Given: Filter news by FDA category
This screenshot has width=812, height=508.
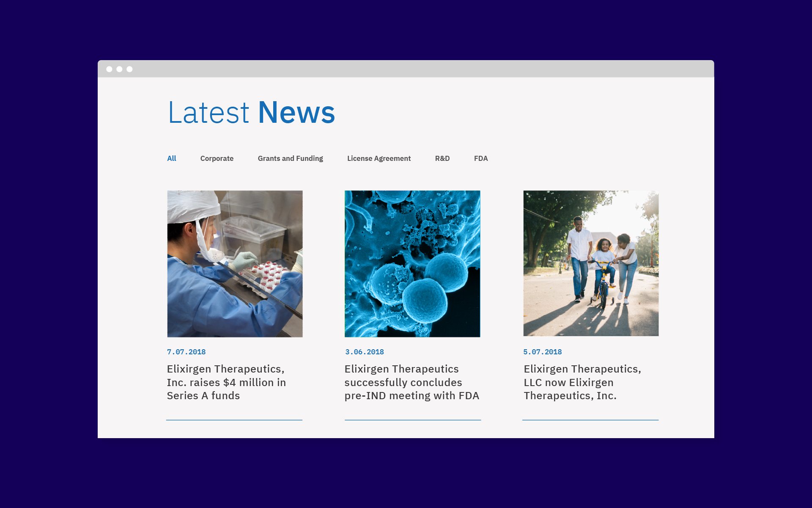Looking at the screenshot, I should click(x=481, y=158).
